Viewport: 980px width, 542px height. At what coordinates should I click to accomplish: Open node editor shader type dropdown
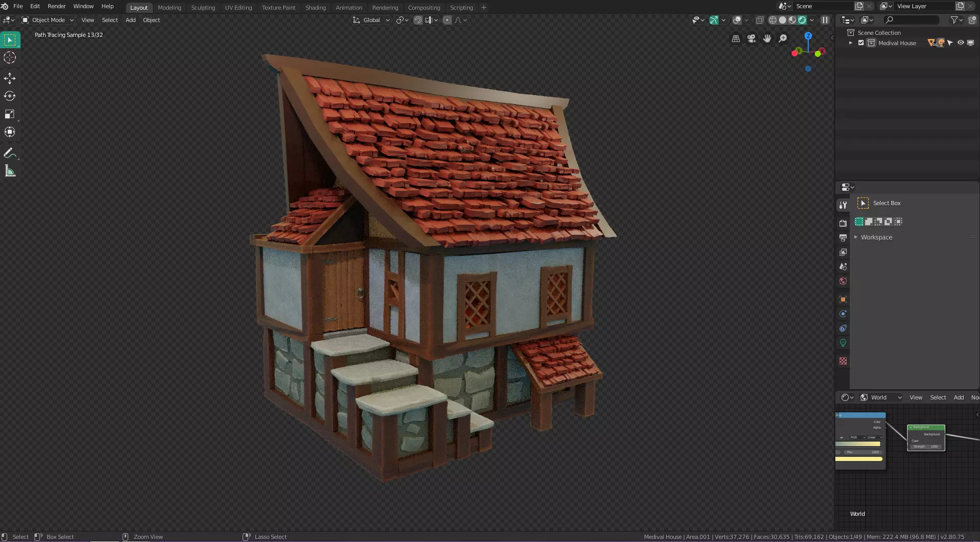point(847,397)
